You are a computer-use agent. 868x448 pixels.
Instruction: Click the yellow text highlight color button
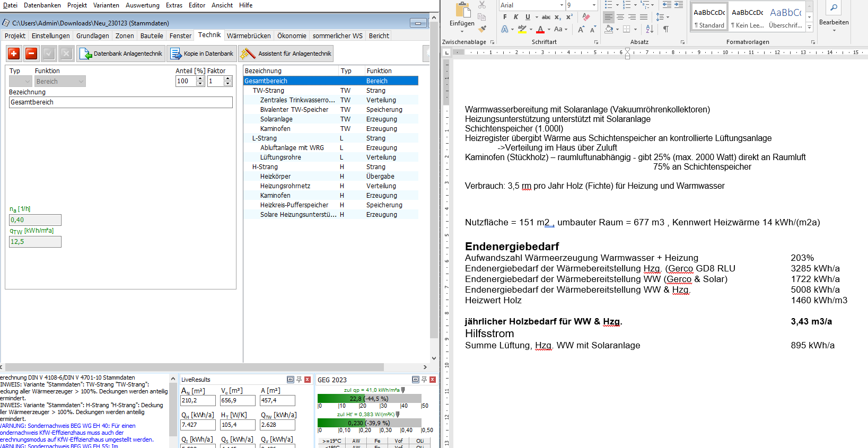[x=522, y=29]
